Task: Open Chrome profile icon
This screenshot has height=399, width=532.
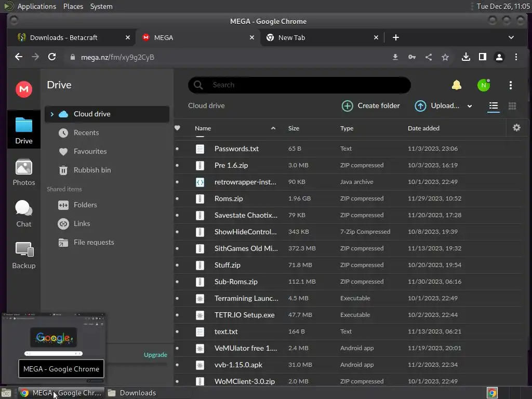Action: pos(499,57)
